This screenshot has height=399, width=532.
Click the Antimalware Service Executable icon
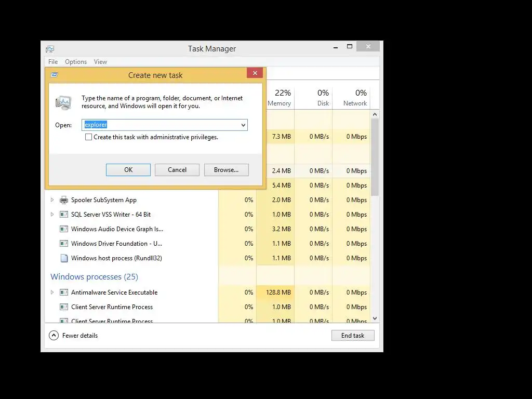pyautogui.click(x=64, y=292)
